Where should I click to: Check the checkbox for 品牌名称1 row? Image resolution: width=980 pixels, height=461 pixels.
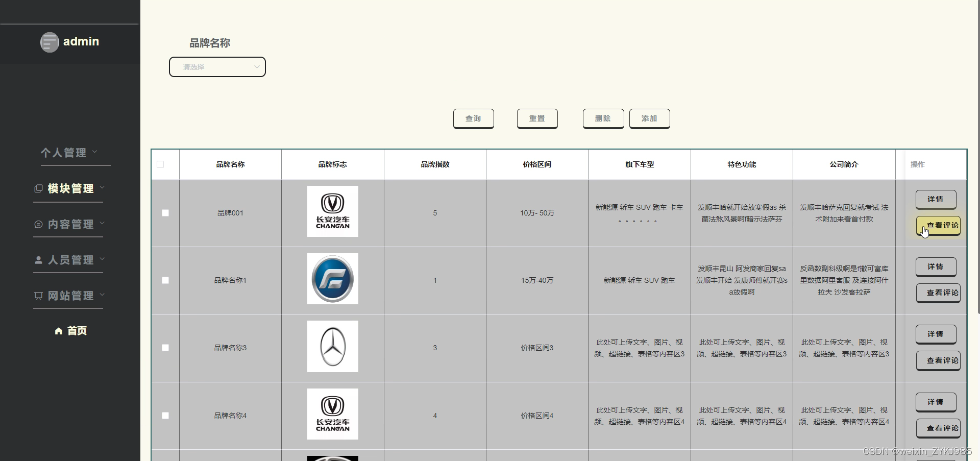point(165,280)
